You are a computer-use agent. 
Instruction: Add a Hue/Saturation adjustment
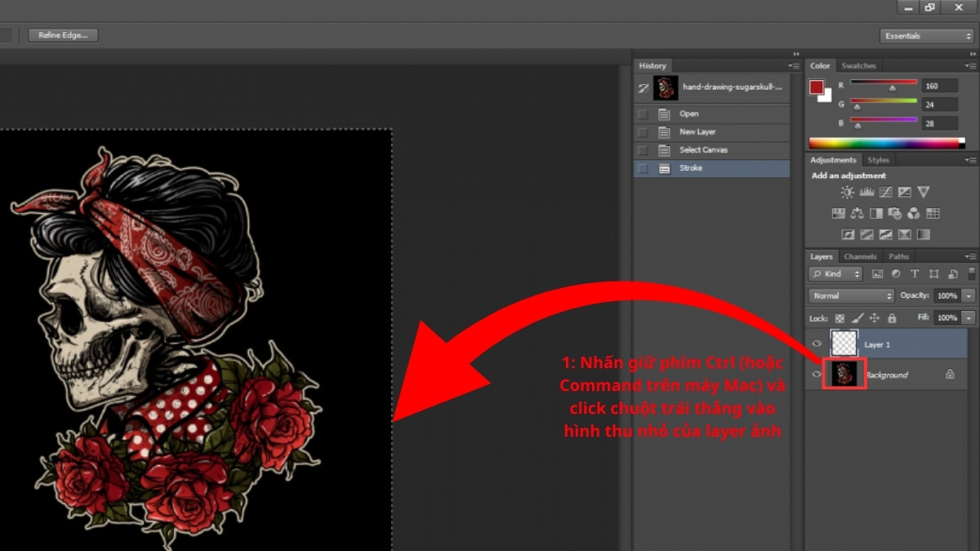point(838,214)
